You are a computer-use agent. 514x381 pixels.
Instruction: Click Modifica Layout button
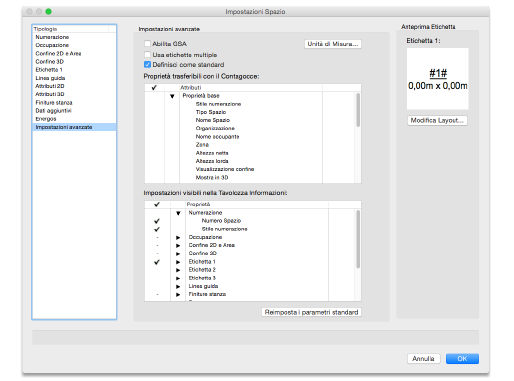coord(437,120)
